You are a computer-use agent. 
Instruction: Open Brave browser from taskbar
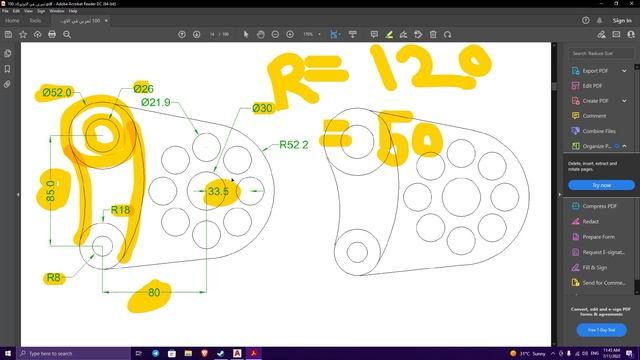[204, 353]
